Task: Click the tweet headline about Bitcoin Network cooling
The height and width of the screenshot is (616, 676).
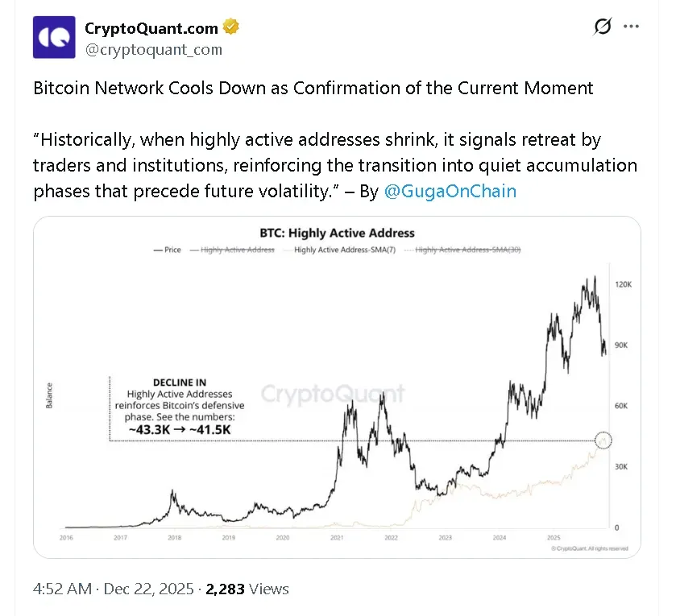Action: coord(313,88)
